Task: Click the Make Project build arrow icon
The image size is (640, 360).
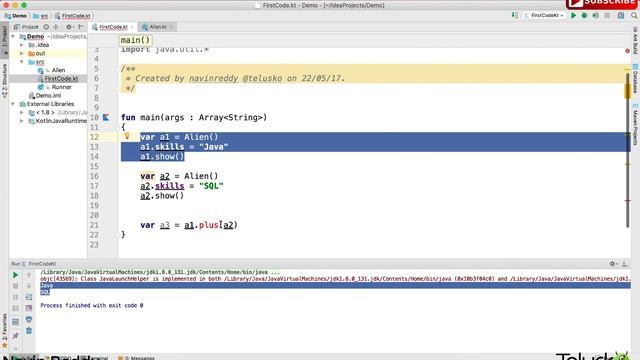Action: tap(515, 16)
